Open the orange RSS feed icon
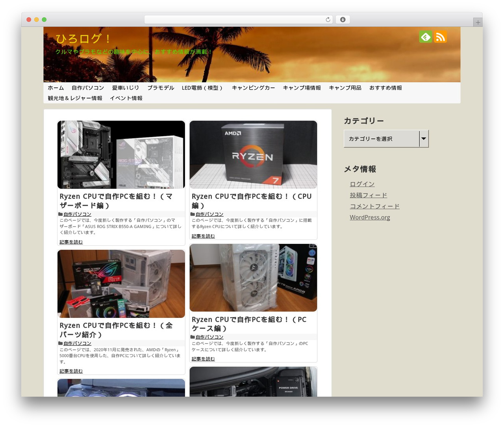The image size is (504, 427). [x=440, y=37]
